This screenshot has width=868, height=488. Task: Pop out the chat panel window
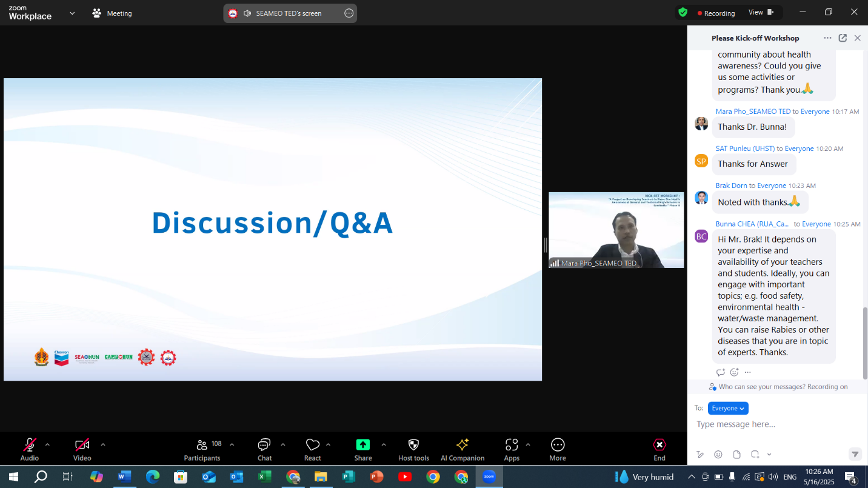[x=843, y=38]
